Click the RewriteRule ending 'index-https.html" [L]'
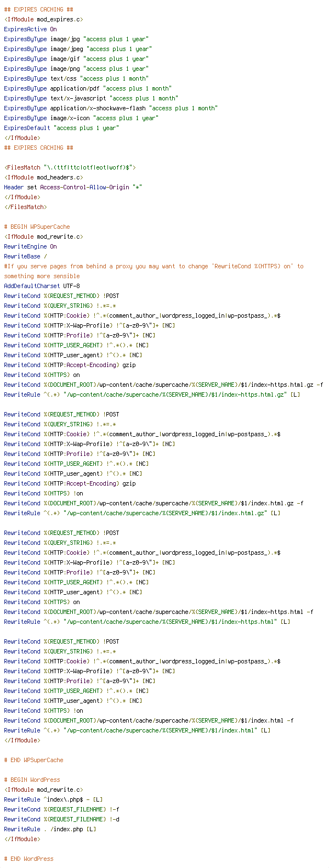The image size is (329, 868). [147, 622]
